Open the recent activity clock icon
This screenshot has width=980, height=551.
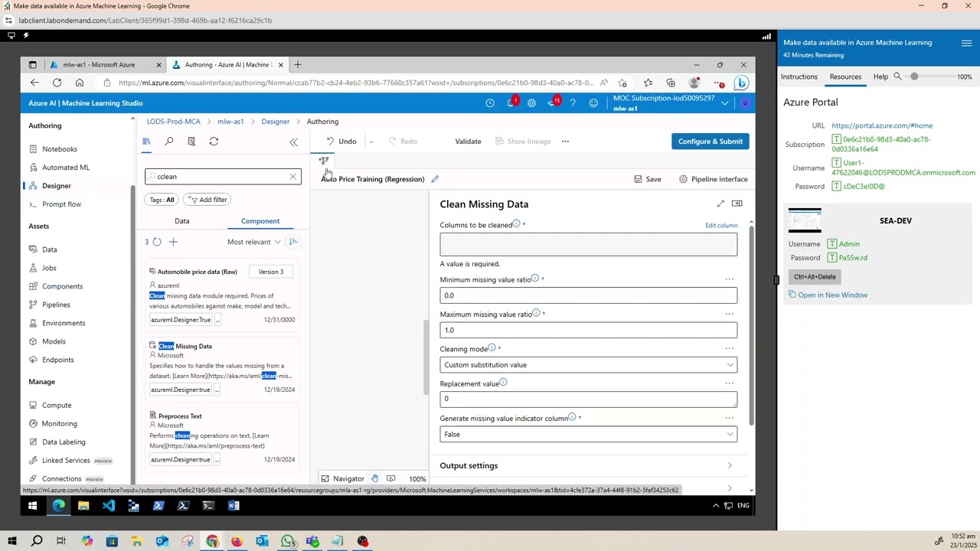[x=490, y=103]
